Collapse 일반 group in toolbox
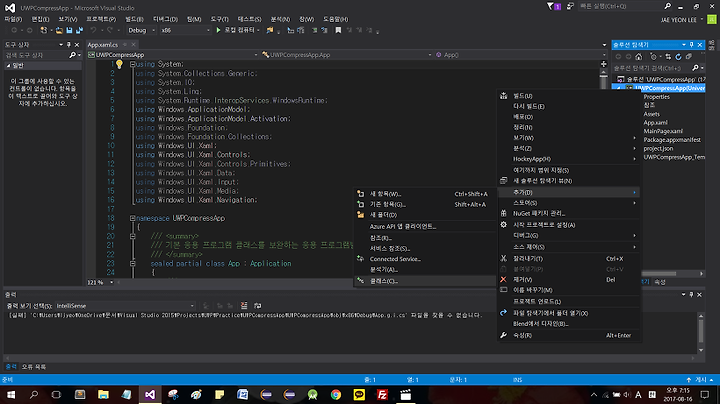 click(x=8, y=66)
